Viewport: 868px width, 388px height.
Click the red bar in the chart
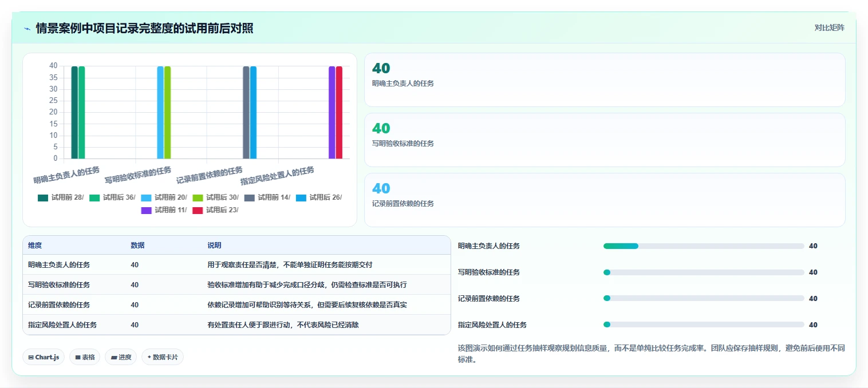pyautogui.click(x=339, y=112)
